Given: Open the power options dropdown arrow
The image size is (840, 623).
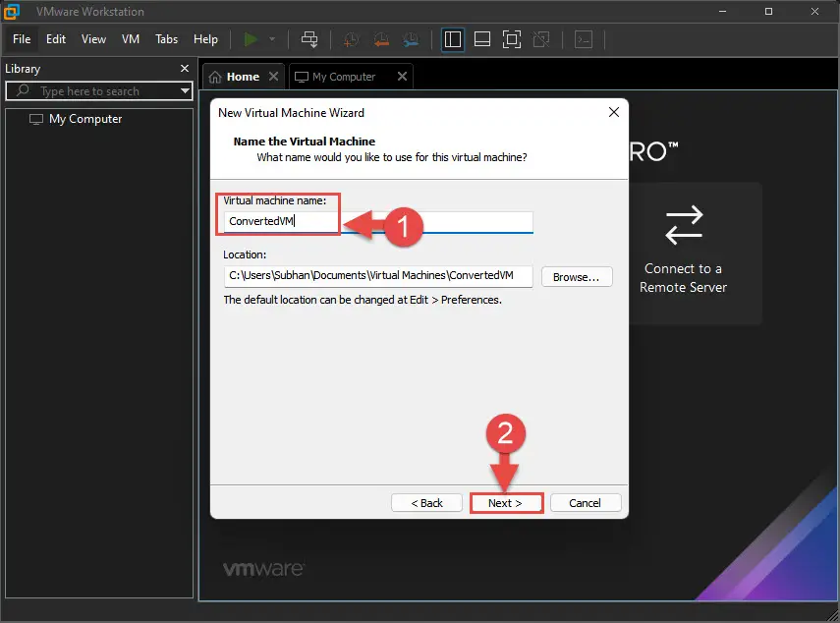Looking at the screenshot, I should click(272, 39).
